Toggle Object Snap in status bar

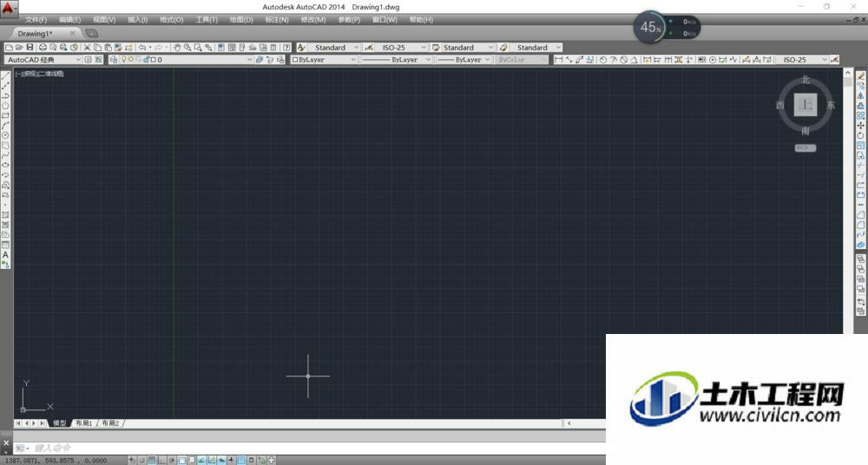pyautogui.click(x=181, y=460)
